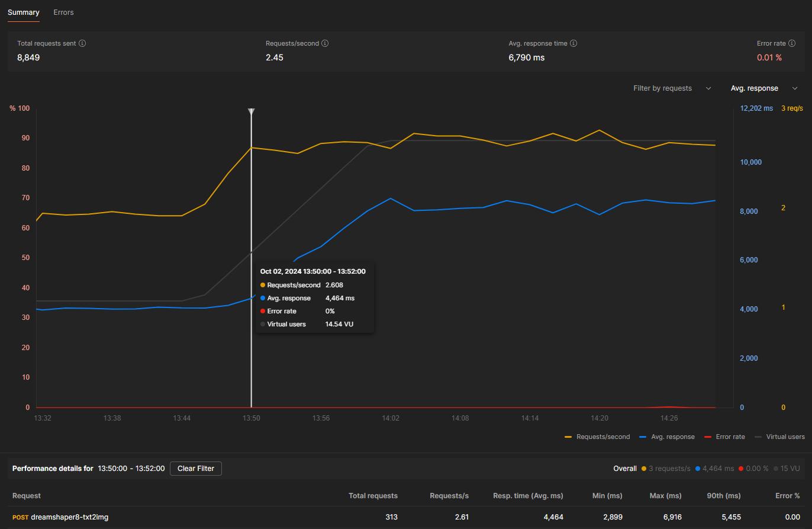Open the Filter by requests dropdown
The image size is (812, 529).
click(672, 88)
